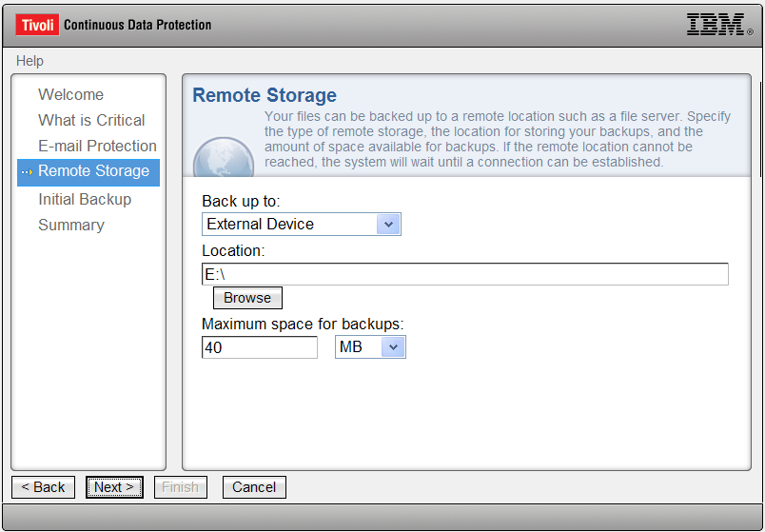Click the IBM logo

720,25
